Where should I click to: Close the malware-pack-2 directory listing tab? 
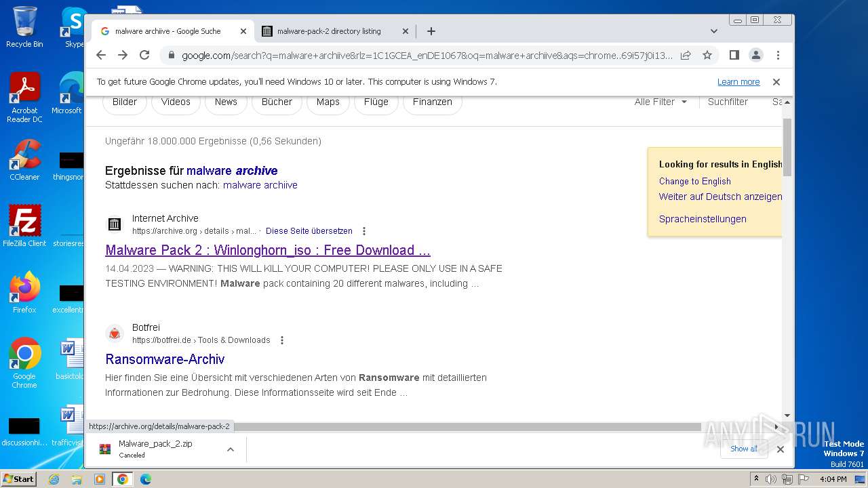pyautogui.click(x=406, y=31)
